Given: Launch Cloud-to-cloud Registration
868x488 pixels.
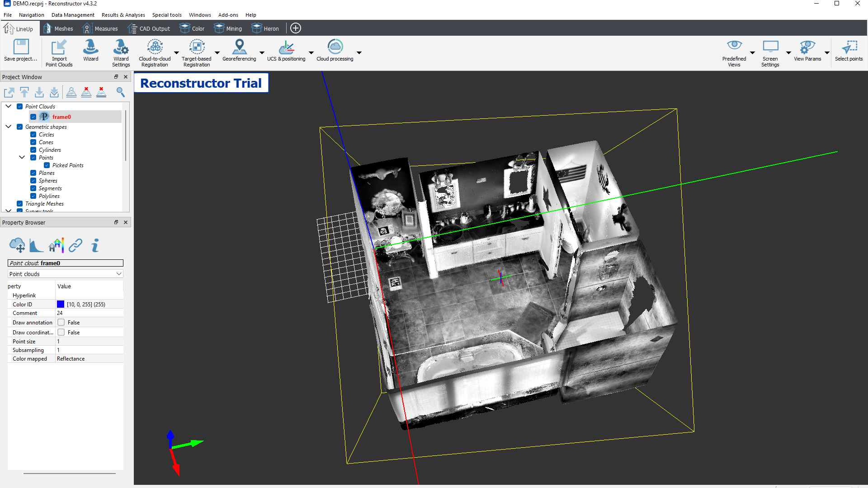Looking at the screenshot, I should coord(155,47).
